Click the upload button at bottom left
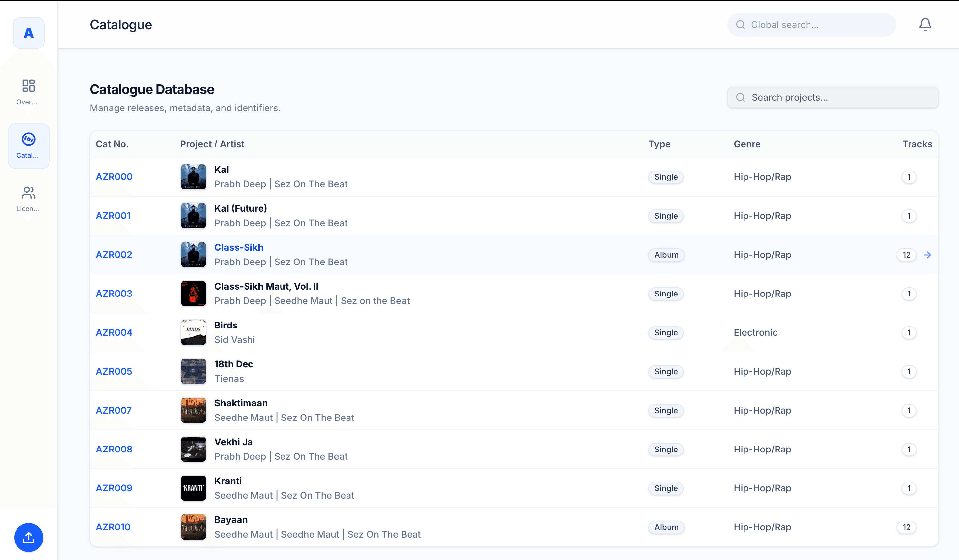959x560 pixels. [x=28, y=538]
